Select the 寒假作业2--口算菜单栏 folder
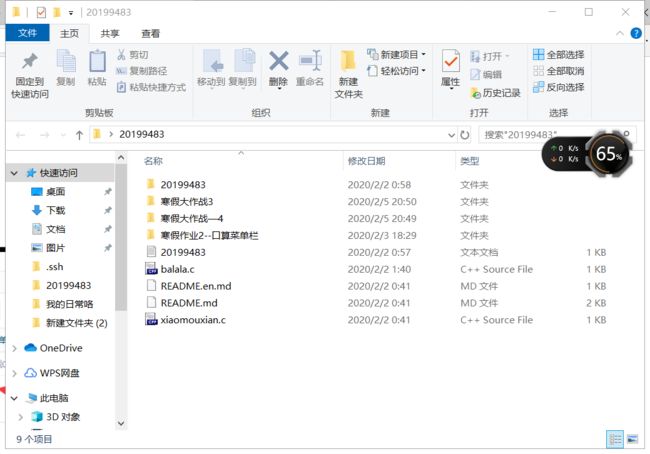Viewport: 650px width, 454px height. pos(209,235)
